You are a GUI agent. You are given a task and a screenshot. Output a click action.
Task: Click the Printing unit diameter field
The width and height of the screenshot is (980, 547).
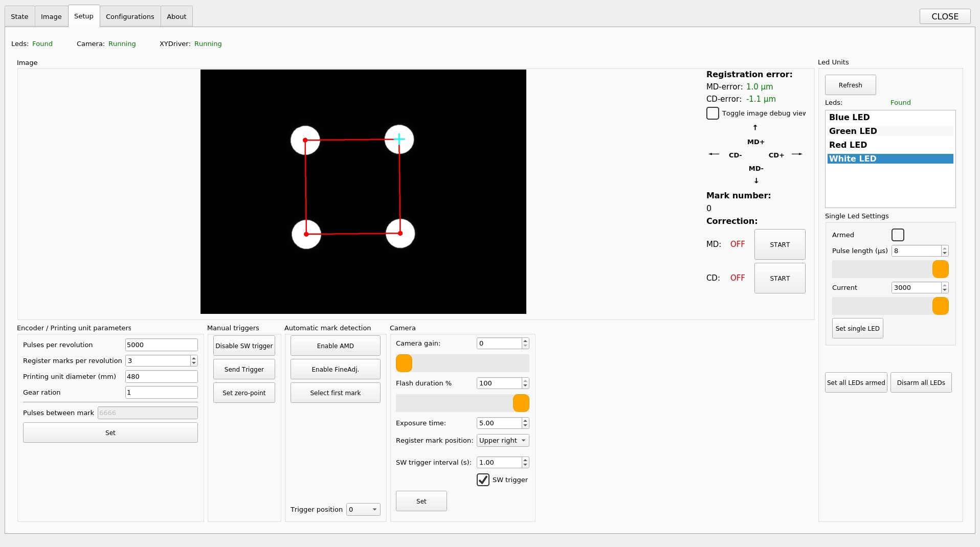click(x=161, y=377)
